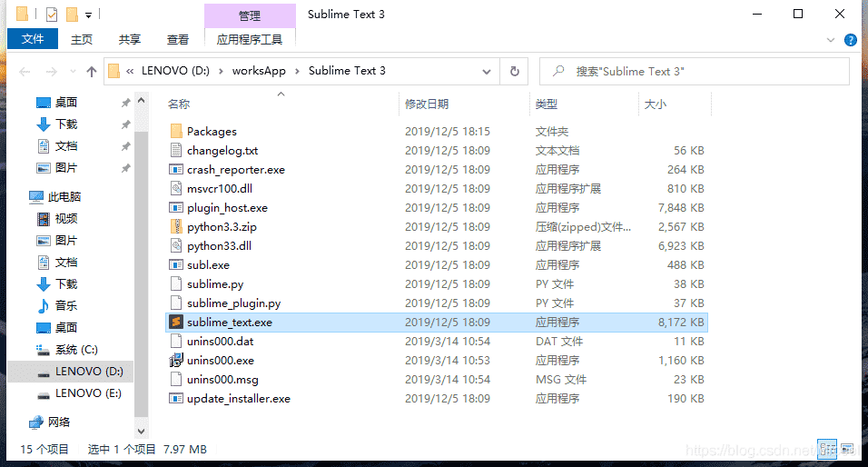Select the unins000.exe uninstaller icon
The image size is (868, 467).
tap(176, 360)
